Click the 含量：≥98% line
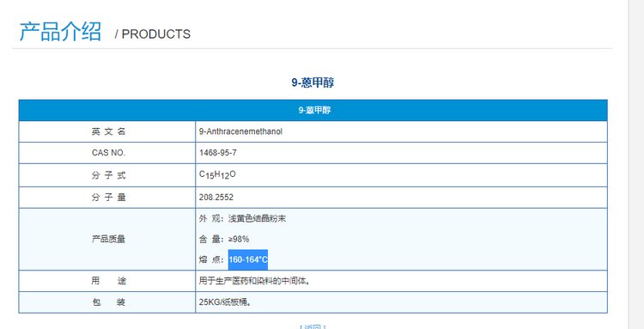 (x=224, y=239)
